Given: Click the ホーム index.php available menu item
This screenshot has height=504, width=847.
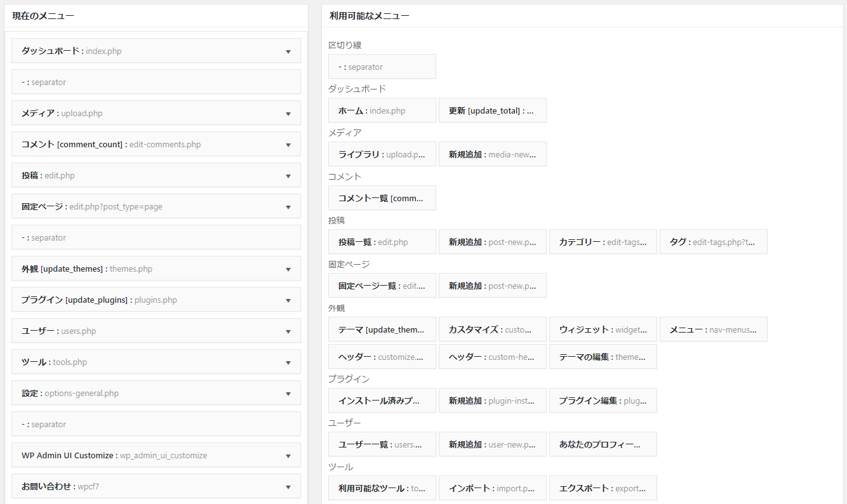Looking at the screenshot, I should [x=382, y=110].
